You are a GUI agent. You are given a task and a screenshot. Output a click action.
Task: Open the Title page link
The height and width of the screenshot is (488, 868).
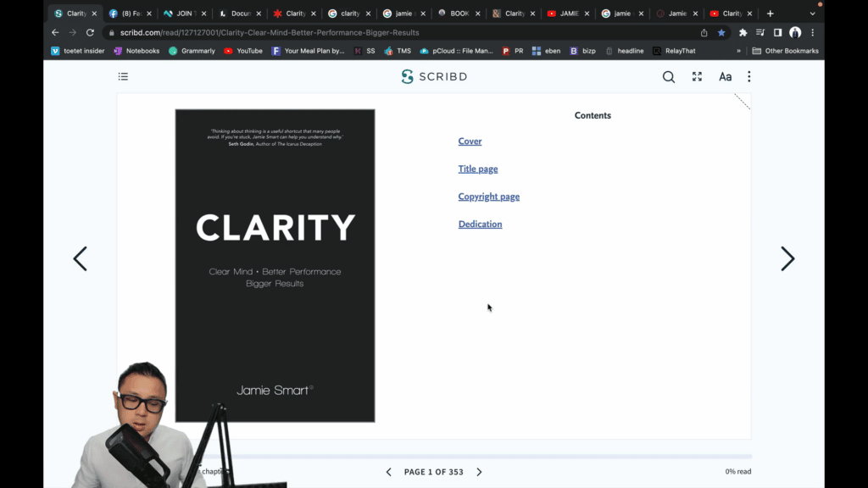(478, 169)
